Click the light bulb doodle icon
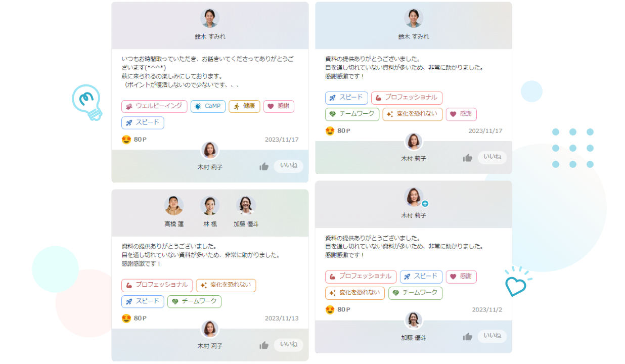The image size is (625, 364). [87, 102]
